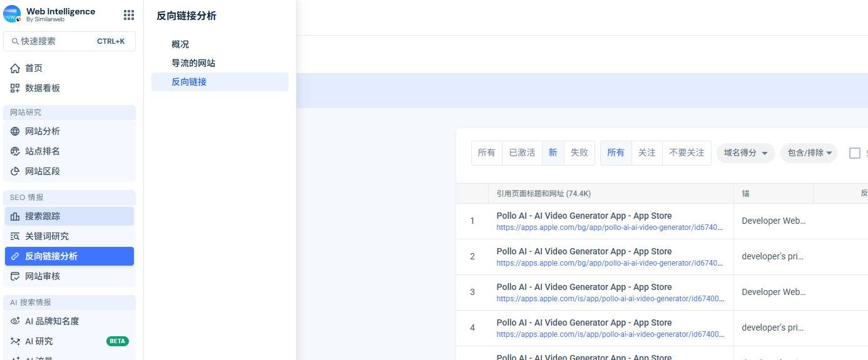The image size is (868, 360).
Task: Click the audit icon for 网站审核
Action: click(15, 276)
